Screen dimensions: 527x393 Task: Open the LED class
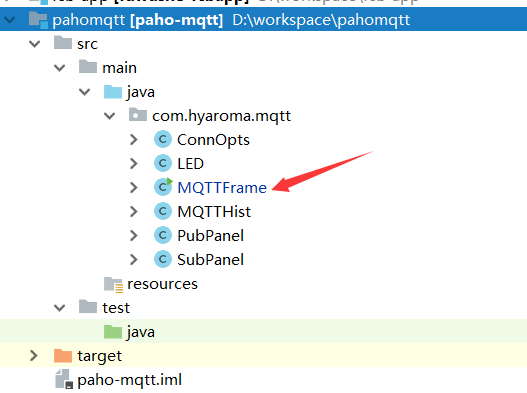point(190,164)
